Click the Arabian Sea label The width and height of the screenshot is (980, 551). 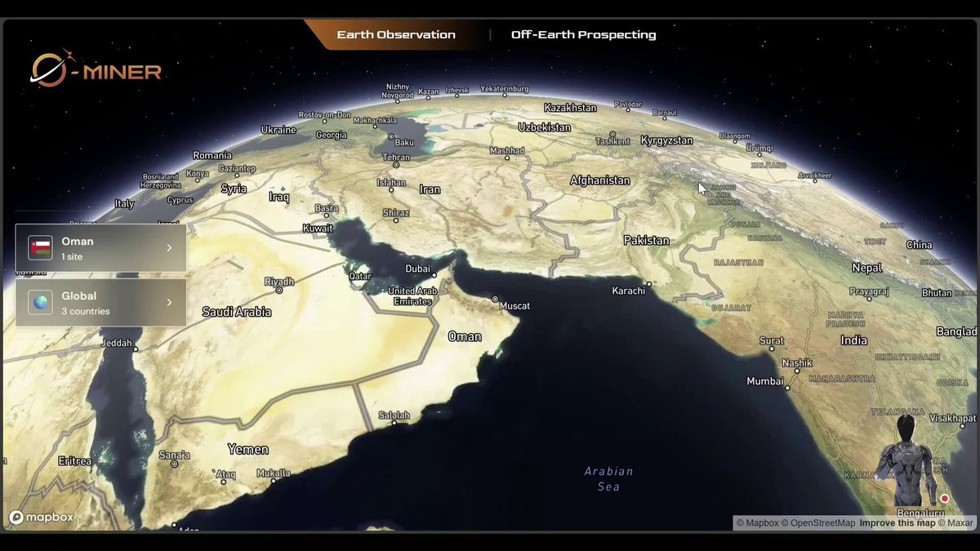[x=608, y=478]
